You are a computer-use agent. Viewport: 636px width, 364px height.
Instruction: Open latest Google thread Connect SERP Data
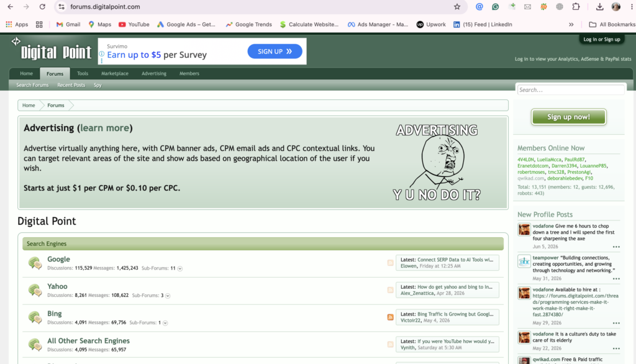pos(455,260)
